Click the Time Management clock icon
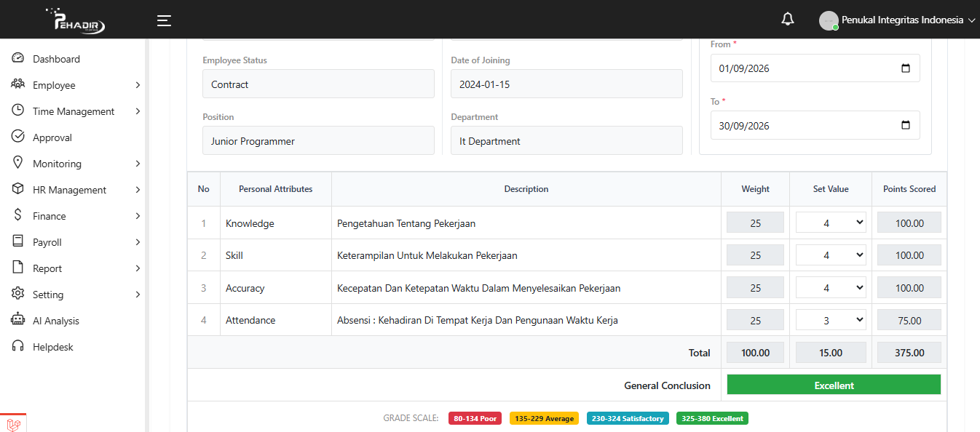 pyautogui.click(x=18, y=111)
